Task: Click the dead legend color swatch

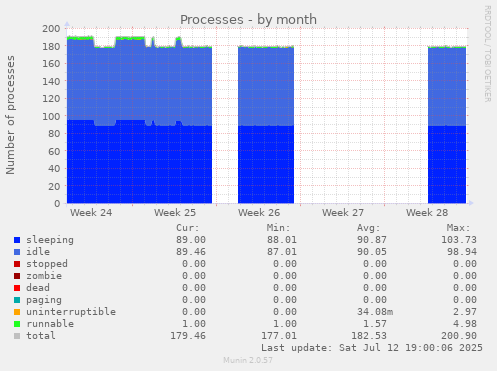Action: pos(17,288)
